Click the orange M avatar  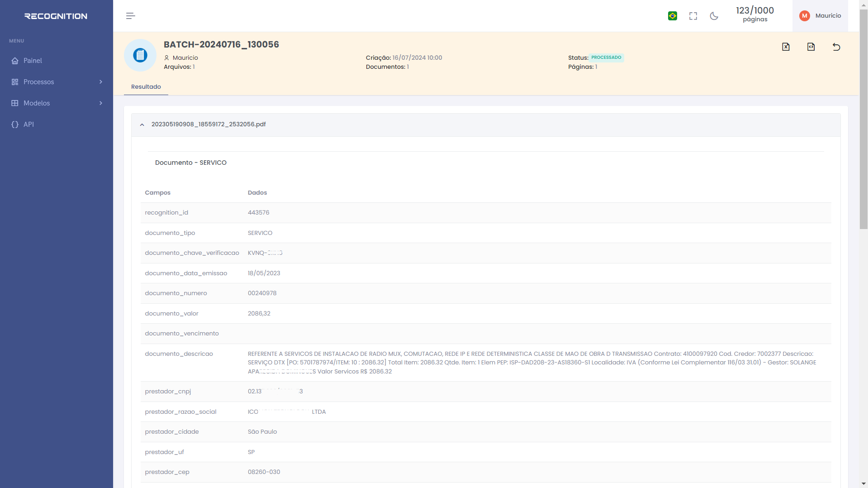click(x=804, y=16)
